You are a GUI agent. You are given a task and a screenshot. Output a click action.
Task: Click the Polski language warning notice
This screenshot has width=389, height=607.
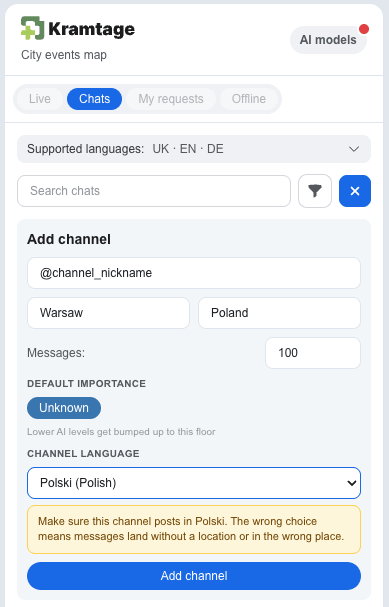click(x=194, y=529)
